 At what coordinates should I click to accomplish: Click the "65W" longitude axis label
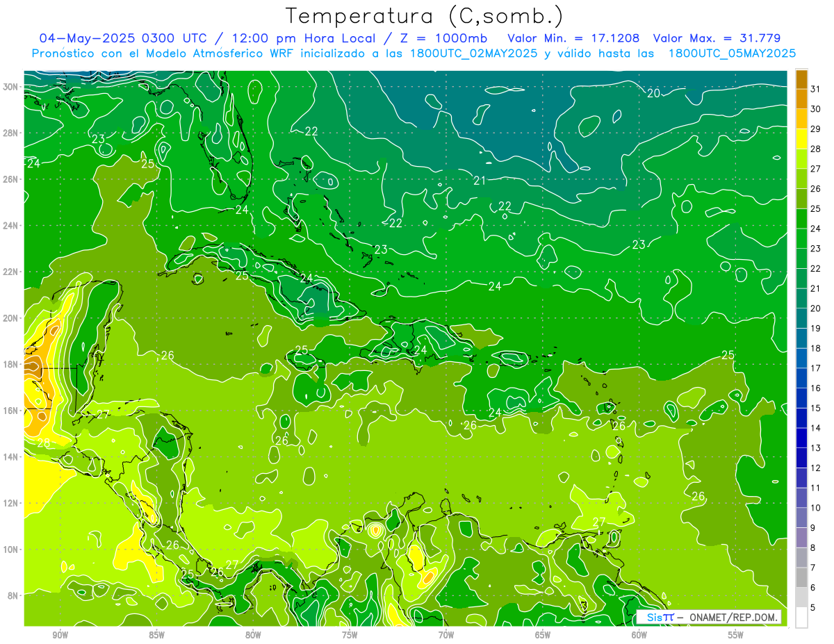coord(543,635)
